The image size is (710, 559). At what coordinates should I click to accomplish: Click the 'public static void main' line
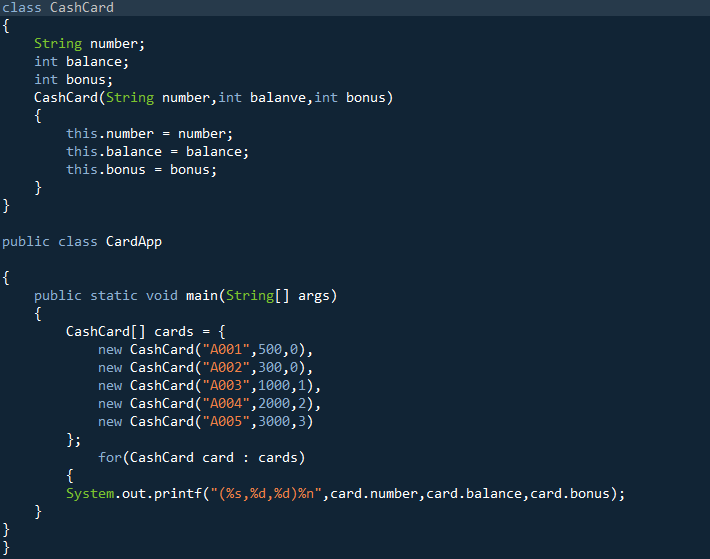click(x=186, y=296)
